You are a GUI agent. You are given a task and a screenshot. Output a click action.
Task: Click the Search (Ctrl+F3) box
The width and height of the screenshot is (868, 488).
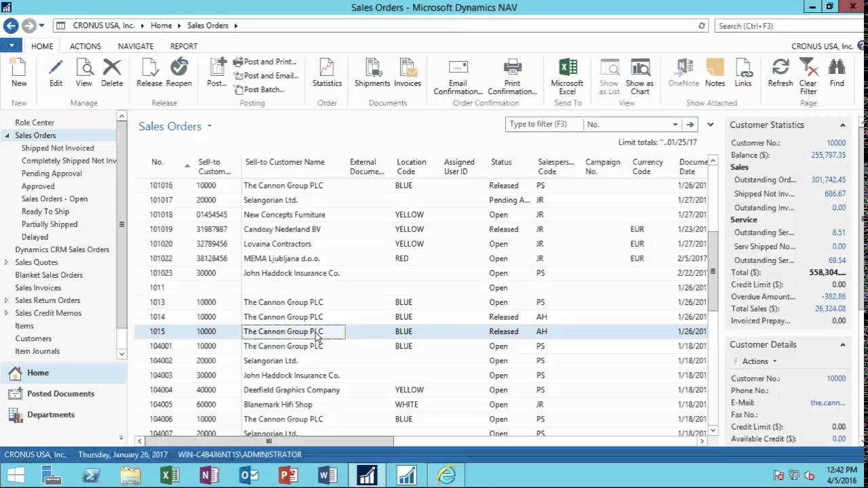click(x=788, y=26)
